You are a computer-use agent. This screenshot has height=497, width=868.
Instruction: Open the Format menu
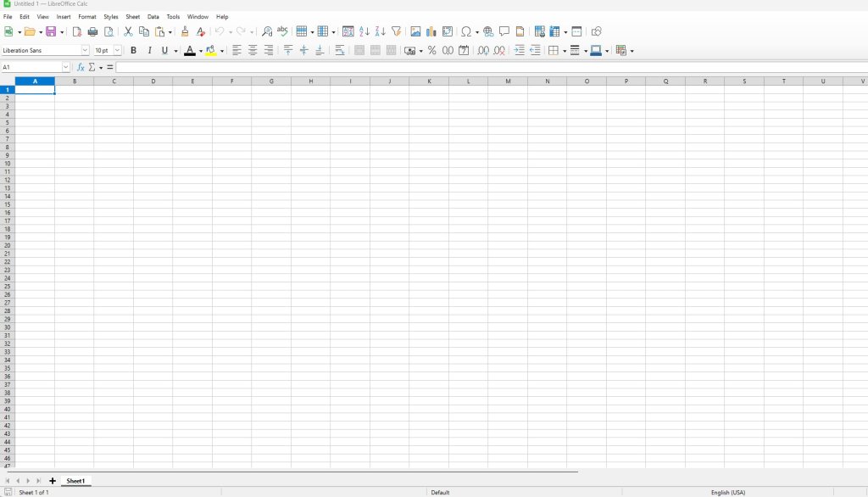87,17
